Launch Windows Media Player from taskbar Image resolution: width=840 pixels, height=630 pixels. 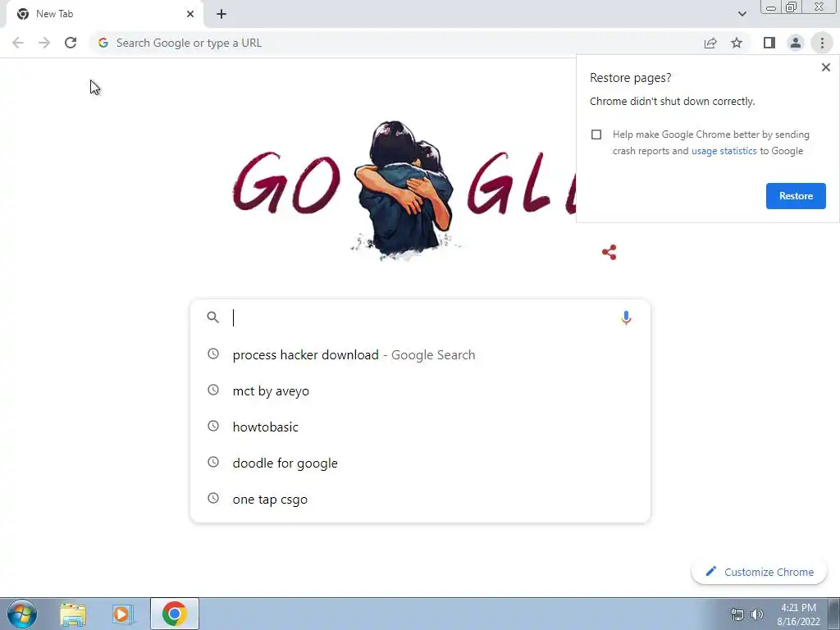click(x=123, y=614)
